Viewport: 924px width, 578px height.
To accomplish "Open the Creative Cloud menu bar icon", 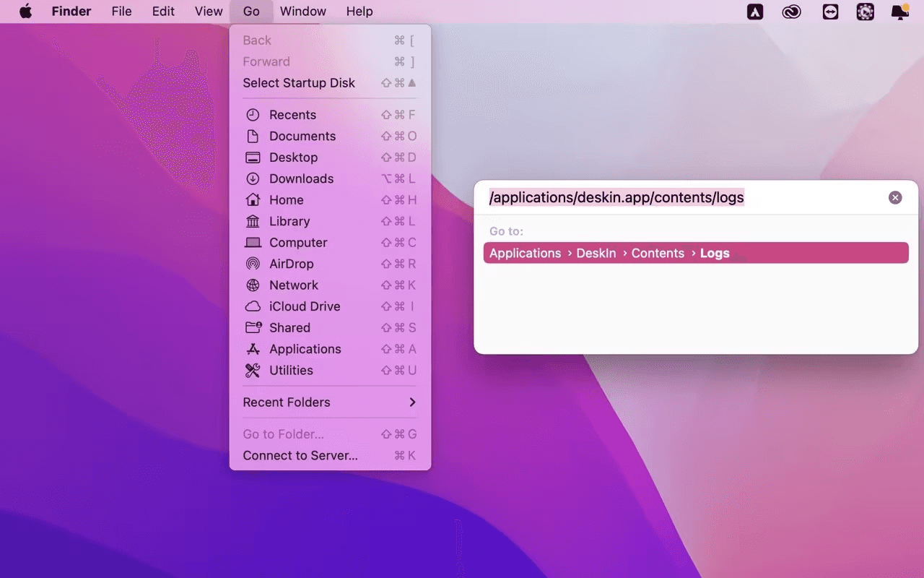I will click(x=792, y=12).
